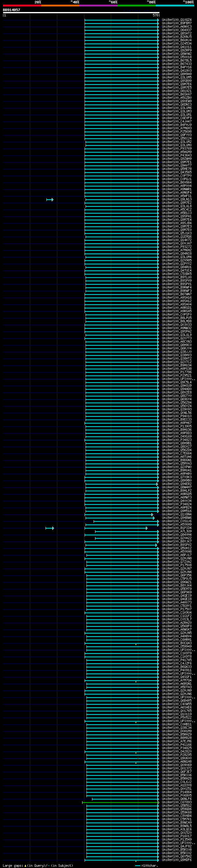Screen dimensions: 197x868
Task: Select UniRef100_O81921 label
Action: [177, 91]
